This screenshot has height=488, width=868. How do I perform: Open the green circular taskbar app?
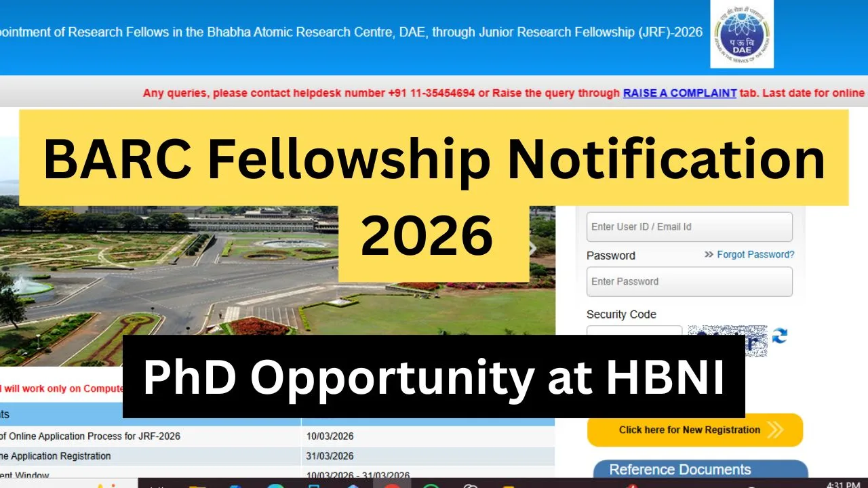[431, 484]
